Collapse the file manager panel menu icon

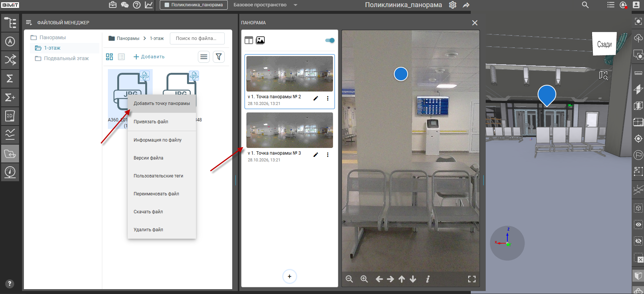(x=29, y=23)
